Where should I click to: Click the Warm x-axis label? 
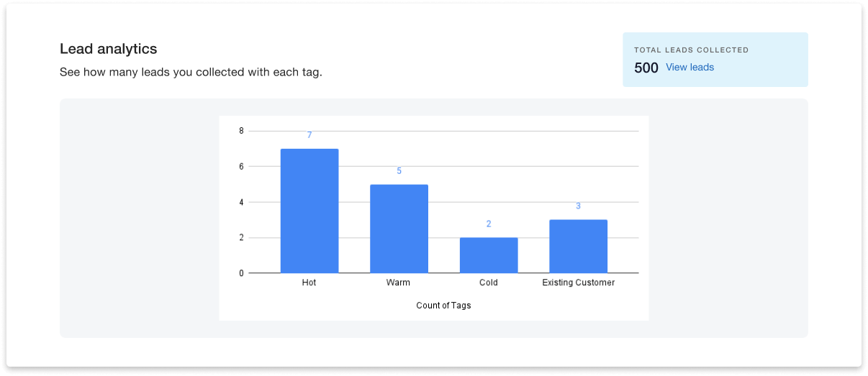click(398, 283)
